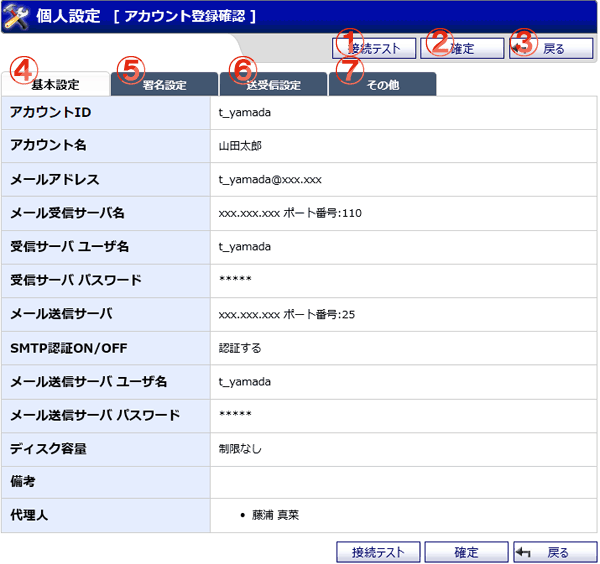
Task: Click the proxy name 藤浦 真菜
Action: click(275, 515)
